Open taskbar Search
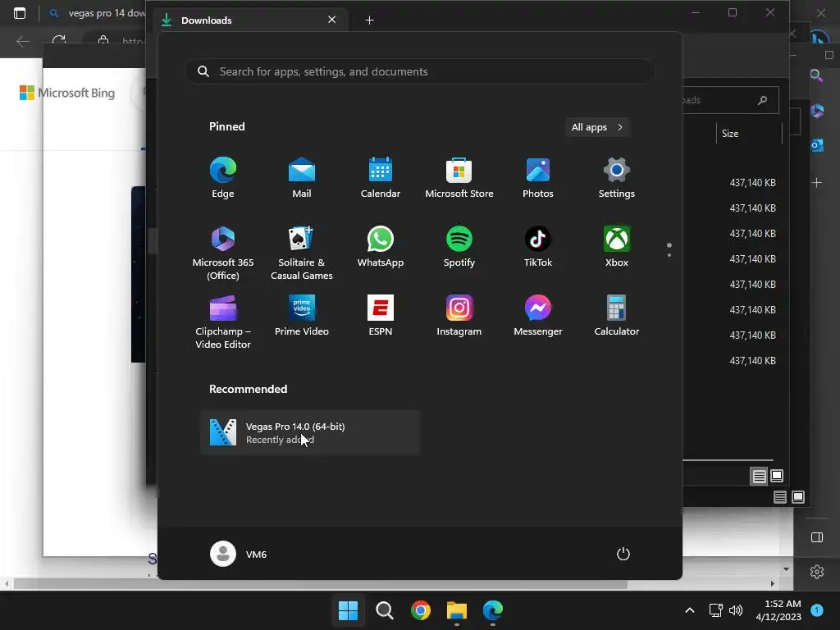Image resolution: width=840 pixels, height=630 pixels. [384, 610]
